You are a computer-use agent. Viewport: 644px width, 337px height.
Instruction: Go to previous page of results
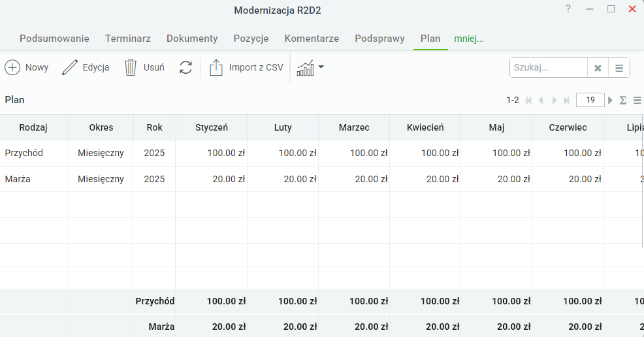pyautogui.click(x=541, y=100)
